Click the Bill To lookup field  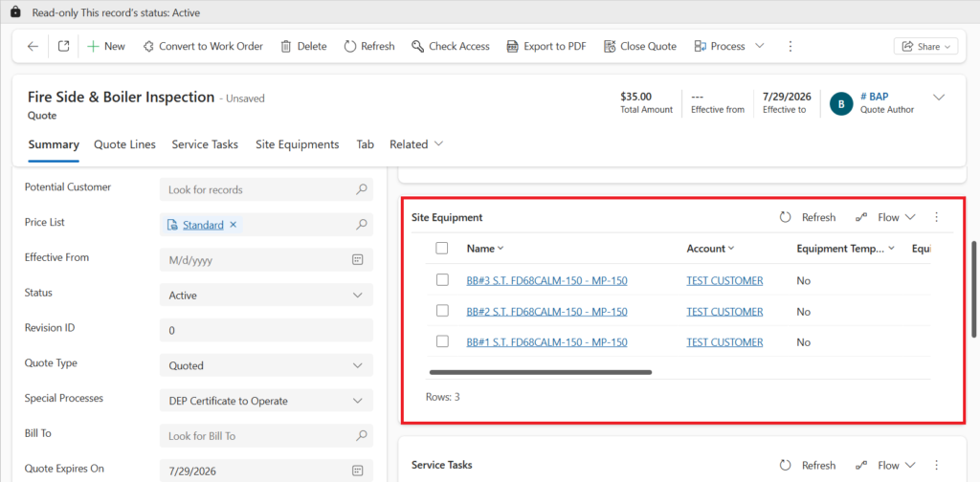coord(266,436)
